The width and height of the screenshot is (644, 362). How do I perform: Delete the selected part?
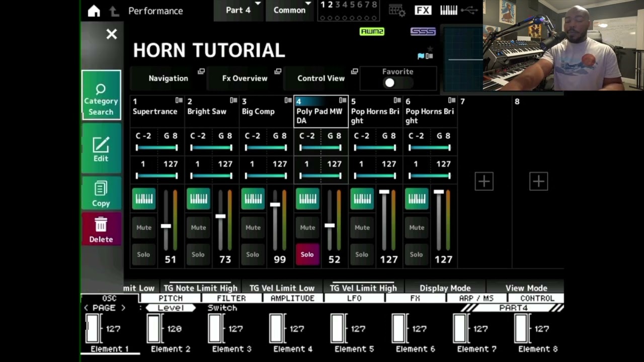(101, 229)
